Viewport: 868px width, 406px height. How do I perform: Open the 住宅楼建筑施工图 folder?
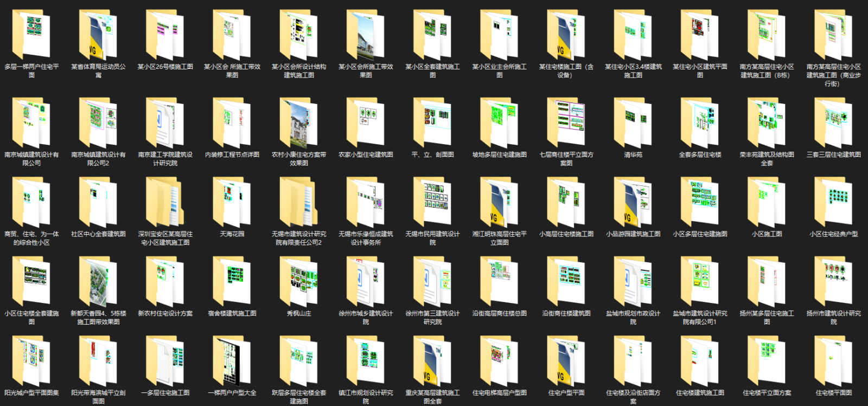[700, 360]
